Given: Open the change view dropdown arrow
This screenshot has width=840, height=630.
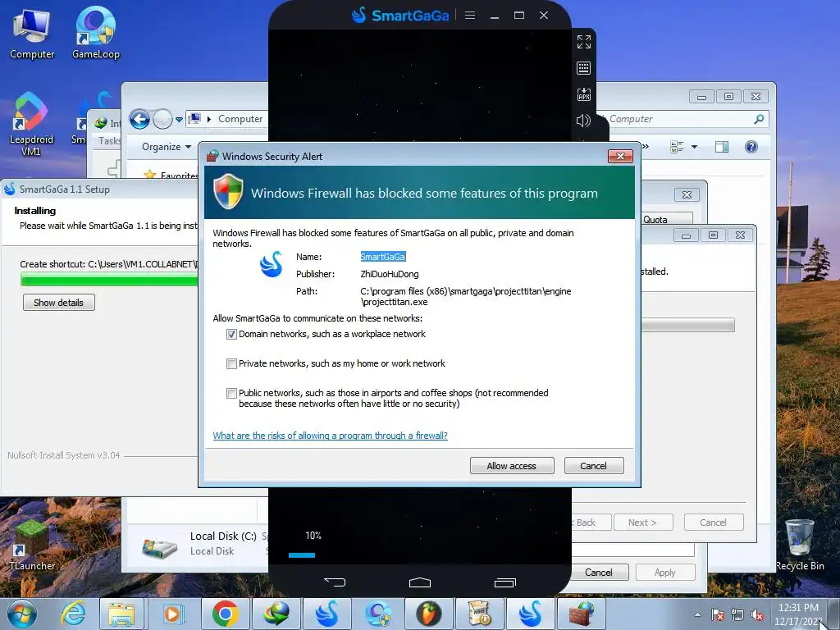Looking at the screenshot, I should click(694, 147).
